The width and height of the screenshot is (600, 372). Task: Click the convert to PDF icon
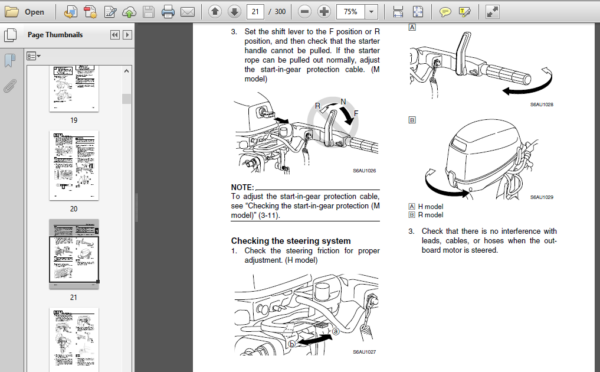pos(90,12)
